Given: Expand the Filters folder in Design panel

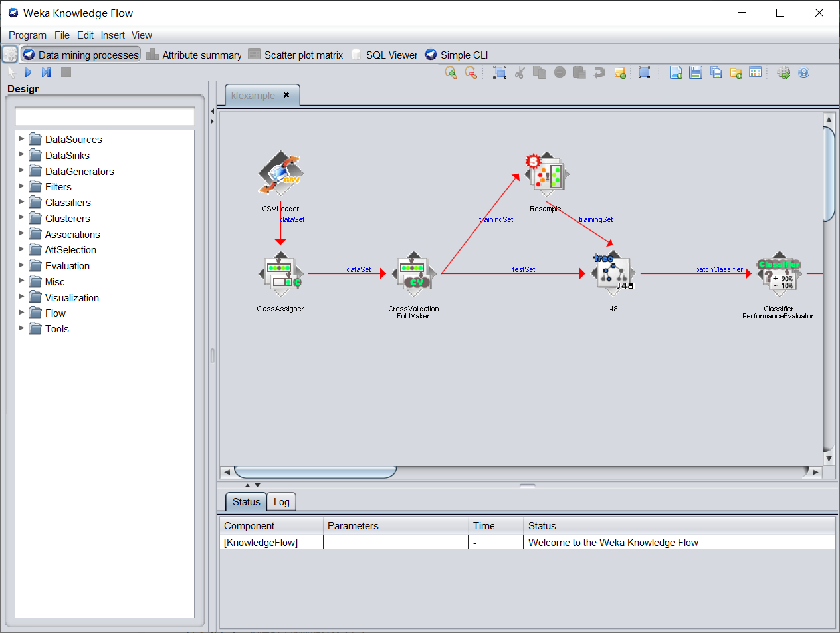Looking at the screenshot, I should (x=21, y=186).
